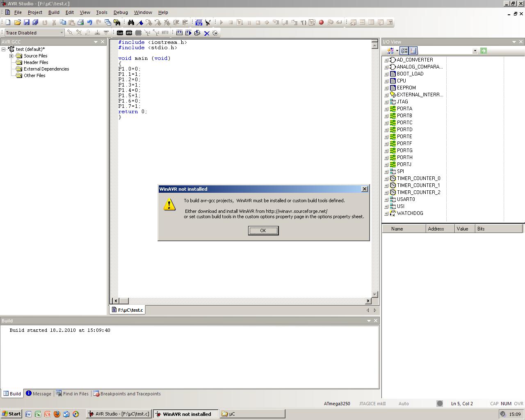The height and width of the screenshot is (420, 525).
Task: Open the Build menu
Action: (54, 12)
